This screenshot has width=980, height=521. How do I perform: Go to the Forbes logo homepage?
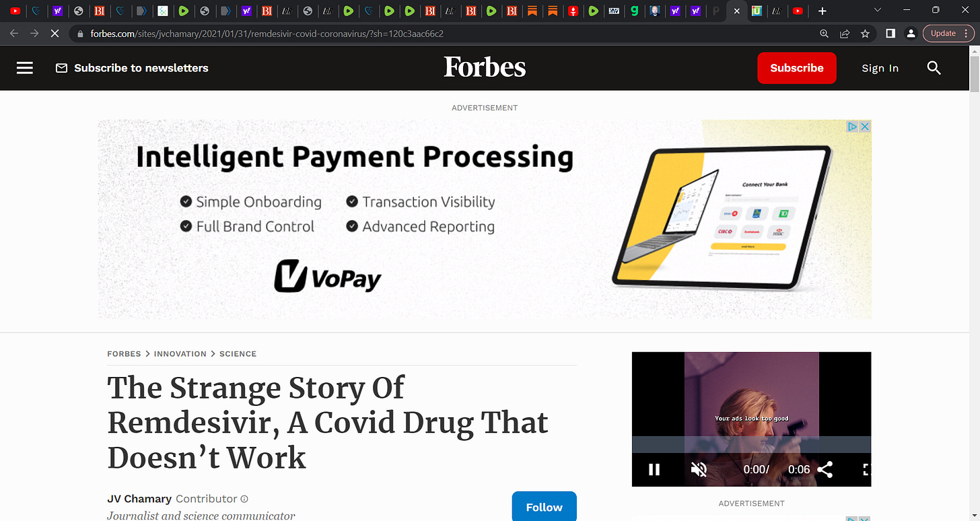(x=485, y=67)
